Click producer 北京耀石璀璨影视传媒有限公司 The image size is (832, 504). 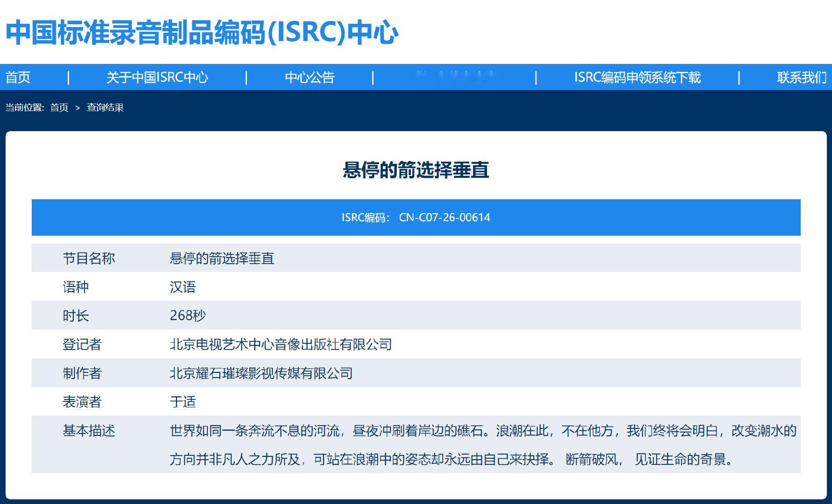[x=261, y=373]
